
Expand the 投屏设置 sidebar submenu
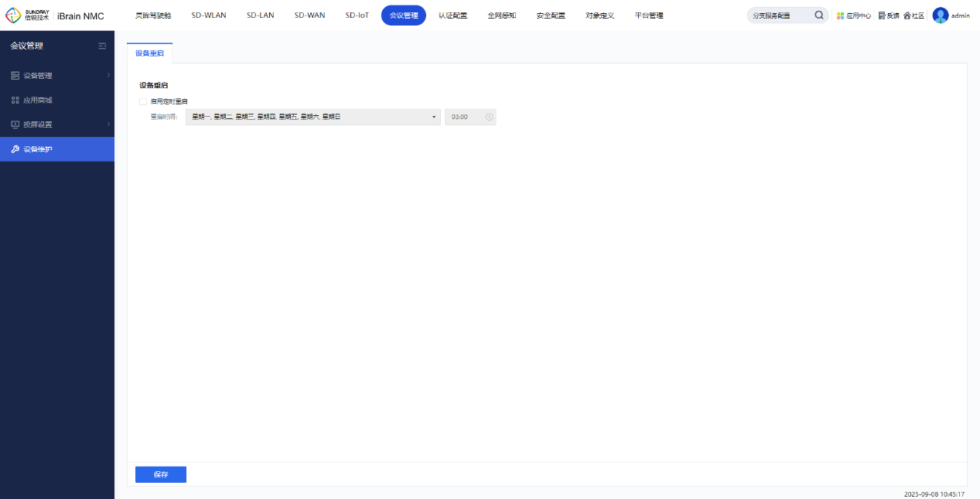(57, 125)
